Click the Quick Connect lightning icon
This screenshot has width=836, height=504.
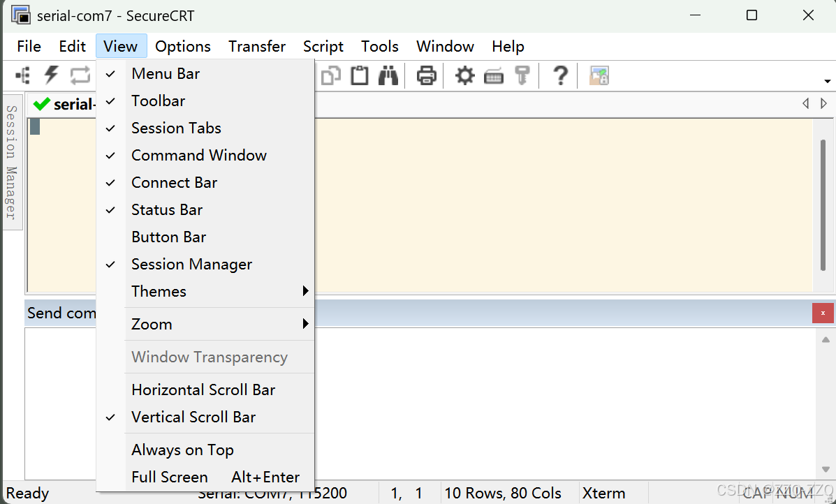tap(52, 75)
